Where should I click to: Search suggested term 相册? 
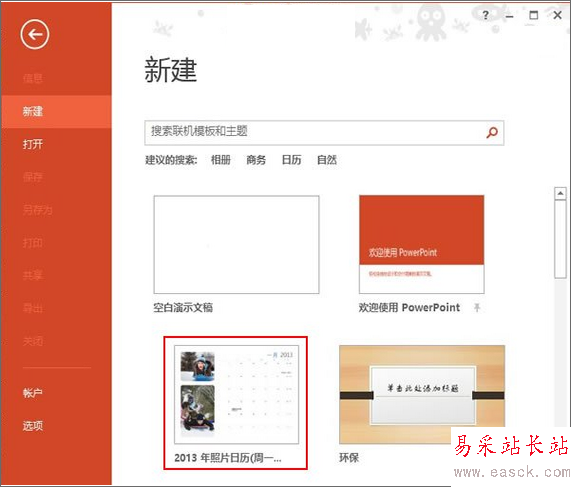pos(221,160)
